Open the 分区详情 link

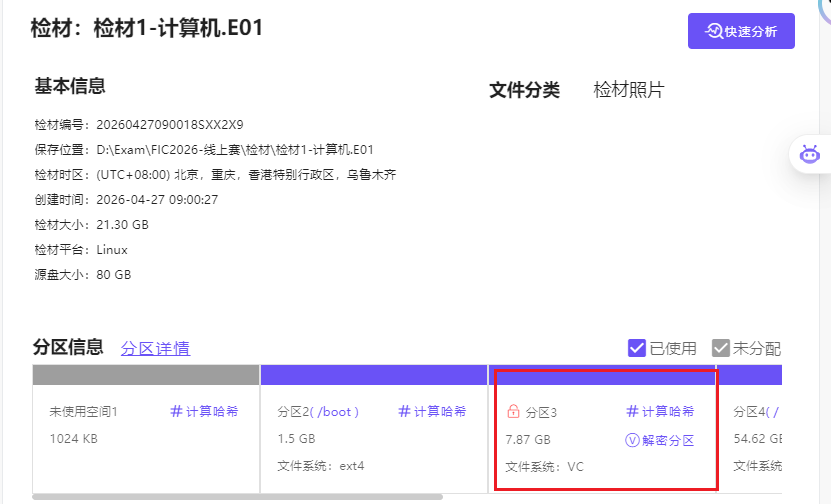pyautogui.click(x=155, y=349)
